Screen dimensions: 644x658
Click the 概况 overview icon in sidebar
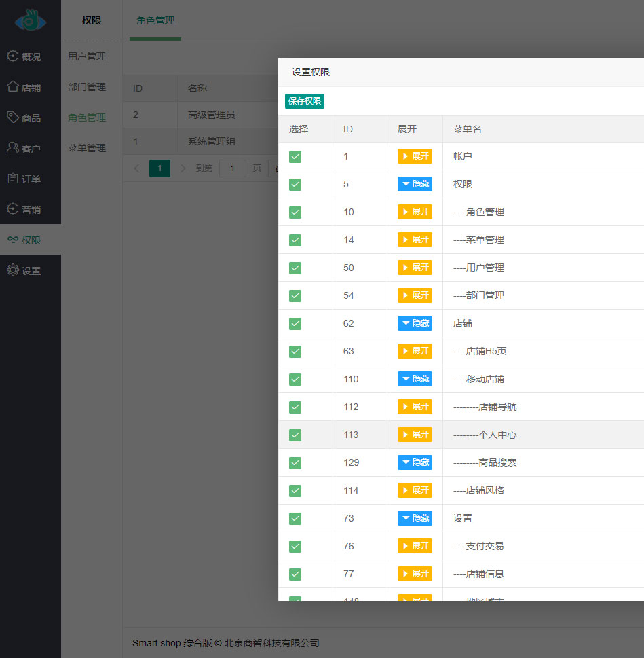[x=13, y=56]
